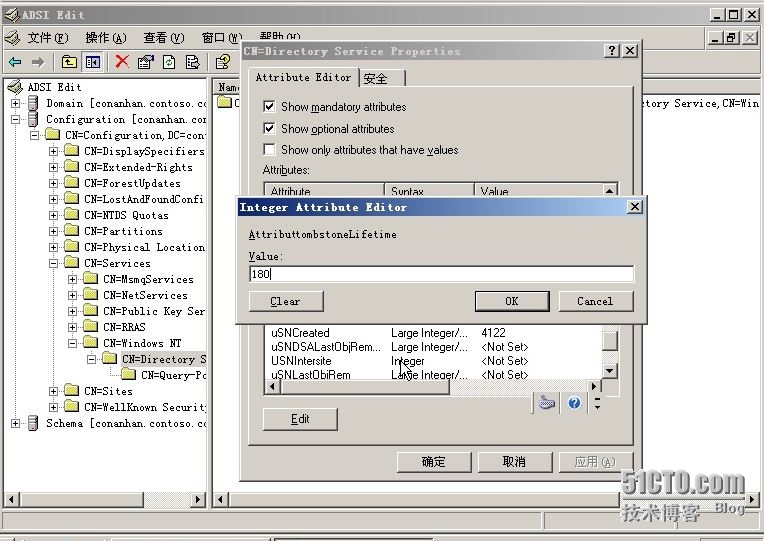Go forward with the toolbar forward arrow
This screenshot has height=541, width=764.
pos(38,62)
